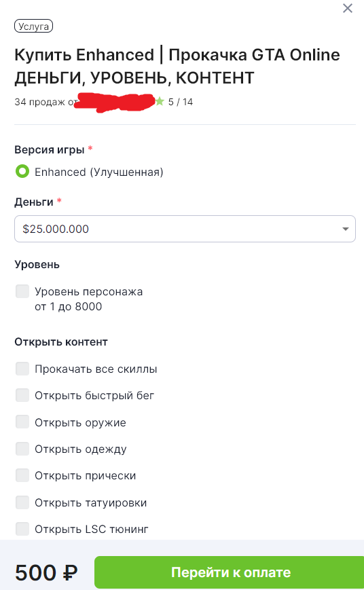Check Прокачать все скиллы option
Image resolution: width=364 pixels, height=590 pixels.
point(22,369)
